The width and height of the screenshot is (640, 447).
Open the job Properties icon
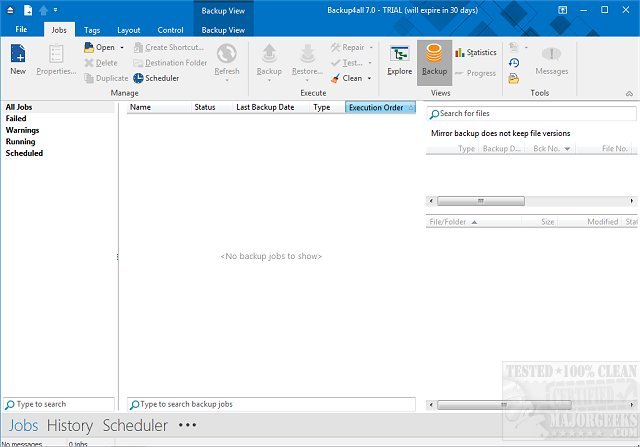click(x=56, y=54)
